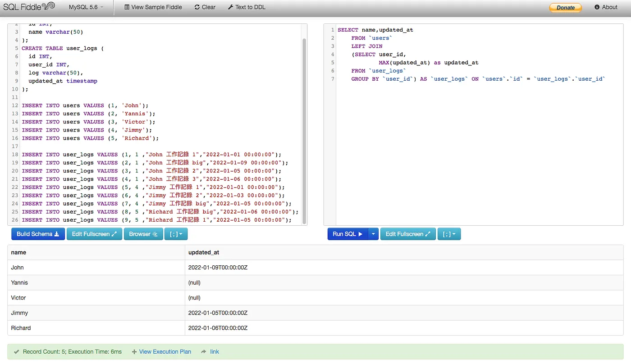
Task: Expand schema panel query terminator dropdown
Action: coord(176,234)
